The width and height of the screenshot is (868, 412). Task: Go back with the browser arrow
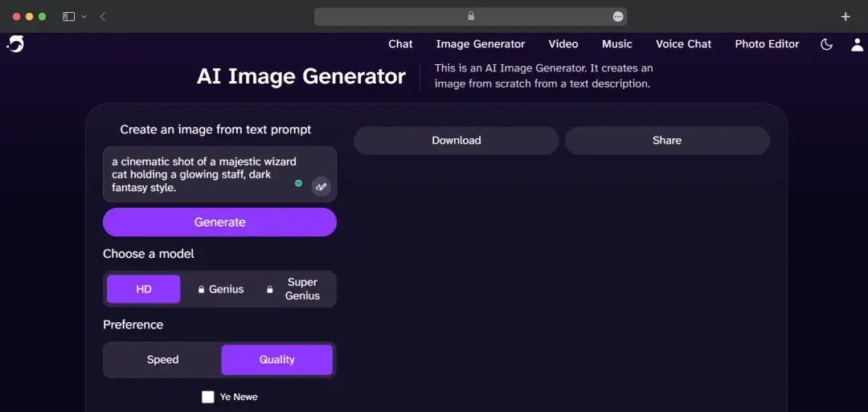point(103,17)
